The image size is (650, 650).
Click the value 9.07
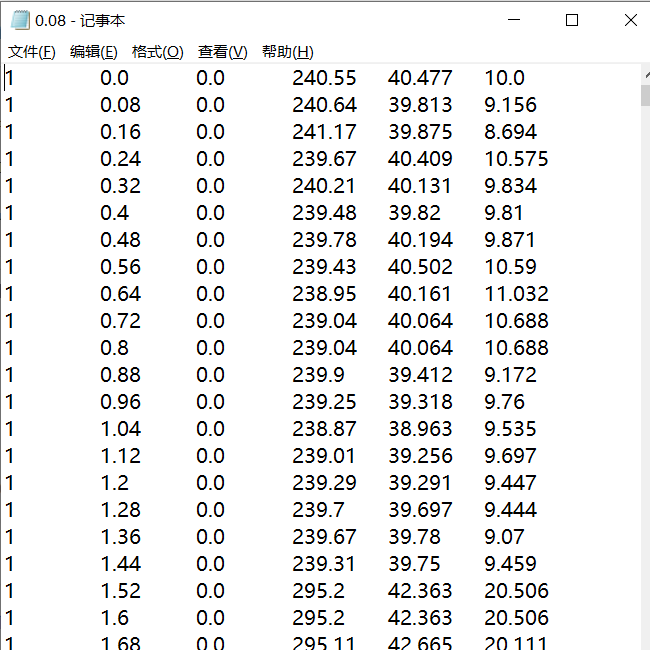click(x=504, y=537)
